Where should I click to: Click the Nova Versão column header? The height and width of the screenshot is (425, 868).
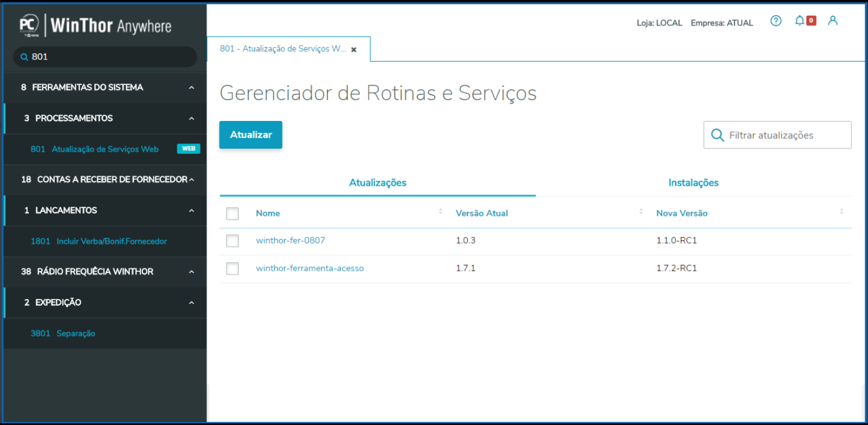click(x=682, y=213)
